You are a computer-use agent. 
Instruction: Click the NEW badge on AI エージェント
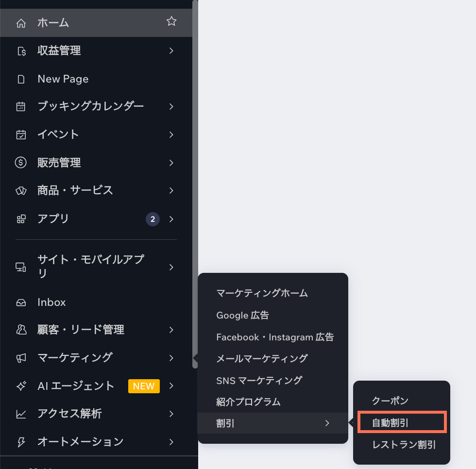coord(144,386)
